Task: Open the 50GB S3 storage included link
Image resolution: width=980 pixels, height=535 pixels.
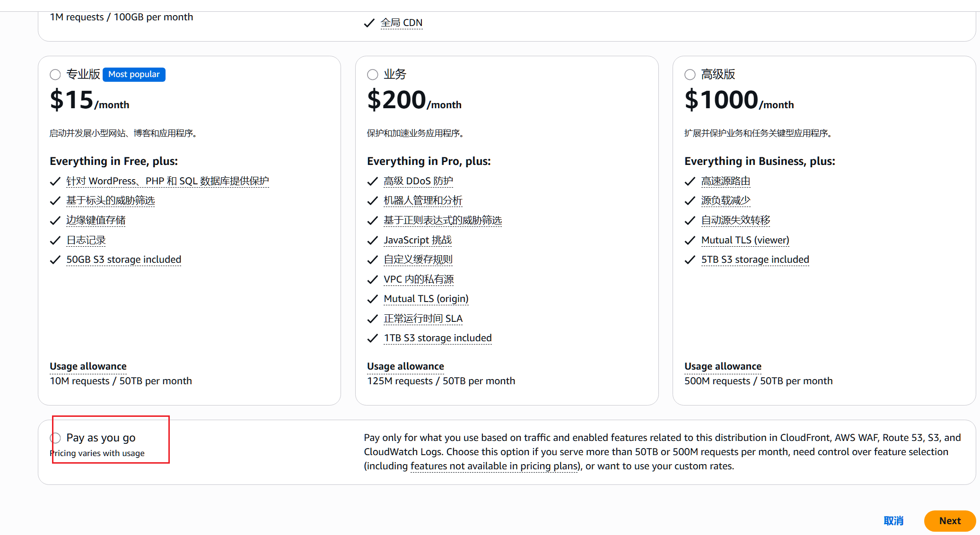Action: point(123,259)
